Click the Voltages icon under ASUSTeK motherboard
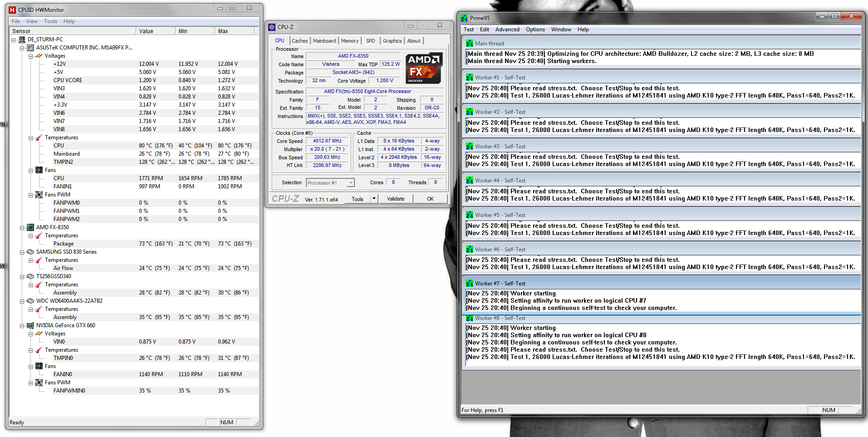Screen dimensions: 868x437 pos(39,56)
